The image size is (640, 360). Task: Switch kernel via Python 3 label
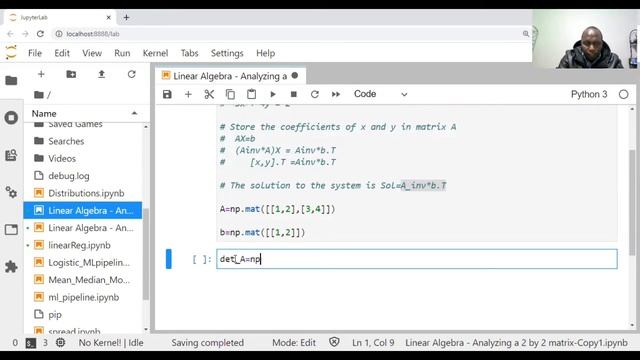point(589,94)
